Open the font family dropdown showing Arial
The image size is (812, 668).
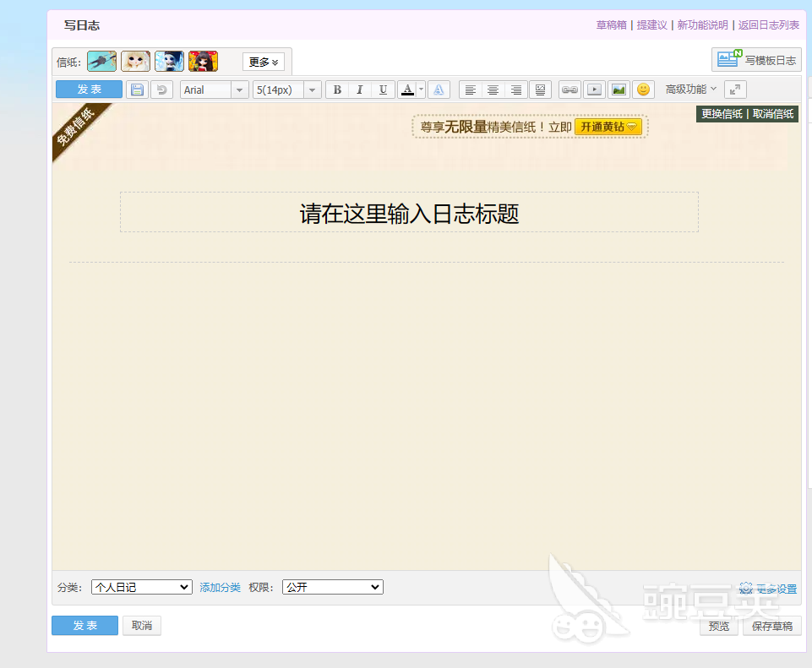[214, 90]
